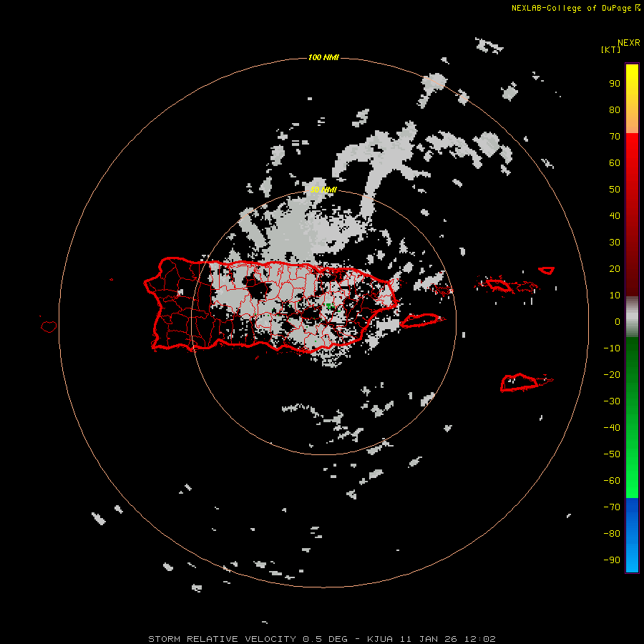Click the 50 knot scale label
Image resolution: width=644 pixels, height=644 pixels.
(615, 190)
